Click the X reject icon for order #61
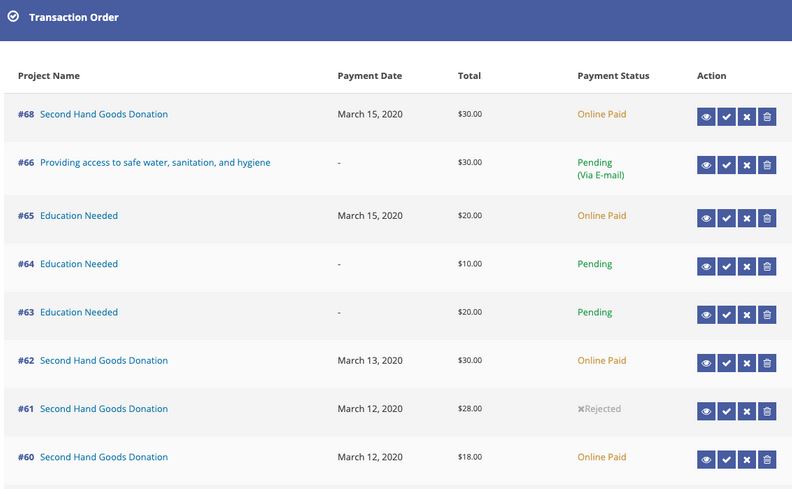The width and height of the screenshot is (792, 489). [x=747, y=411]
